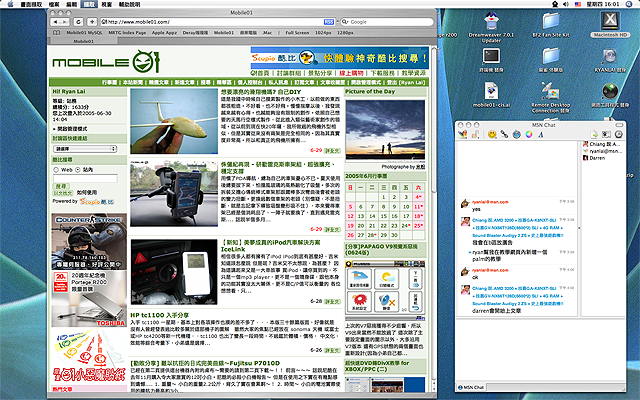Image resolution: width=640 pixels, height=400 pixels.
Task: Open the forum quick link dropdown under 討論區快速連結
Action: pyautogui.click(x=85, y=149)
